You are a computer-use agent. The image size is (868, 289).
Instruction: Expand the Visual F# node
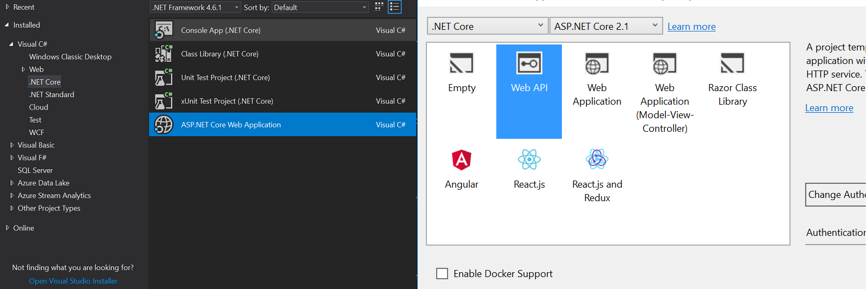point(12,158)
